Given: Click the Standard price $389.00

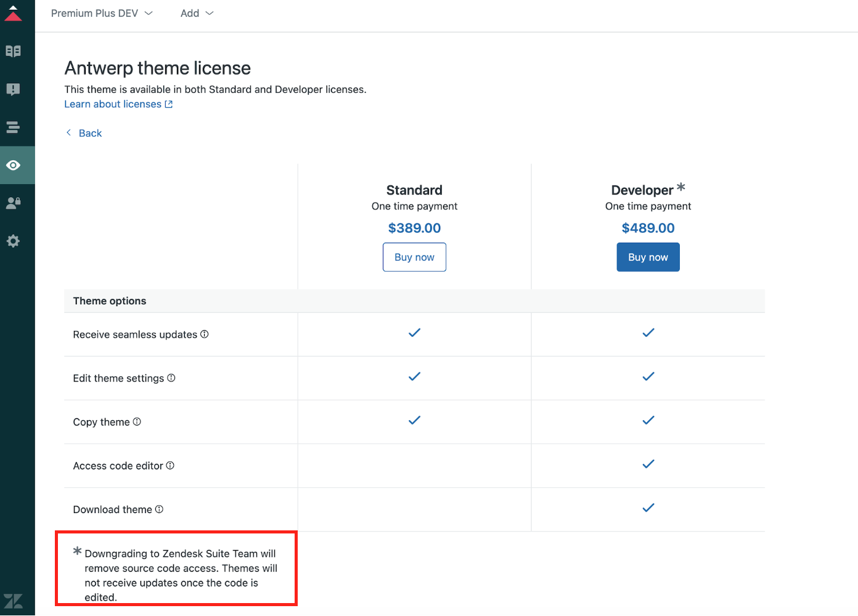Looking at the screenshot, I should point(414,228).
